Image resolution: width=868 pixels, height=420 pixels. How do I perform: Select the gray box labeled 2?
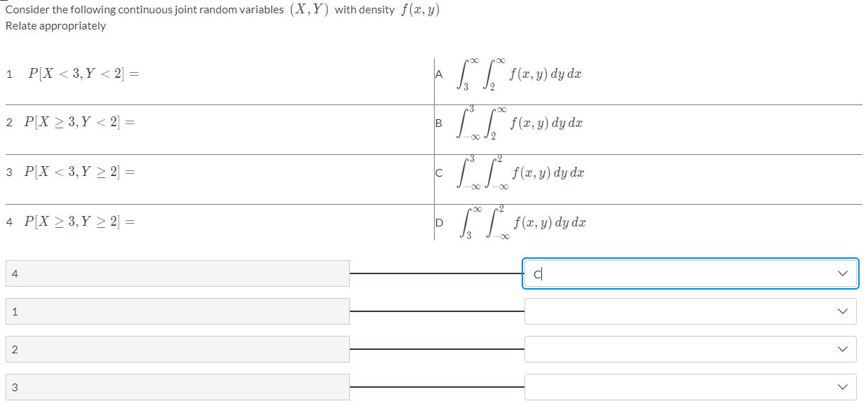click(175, 348)
